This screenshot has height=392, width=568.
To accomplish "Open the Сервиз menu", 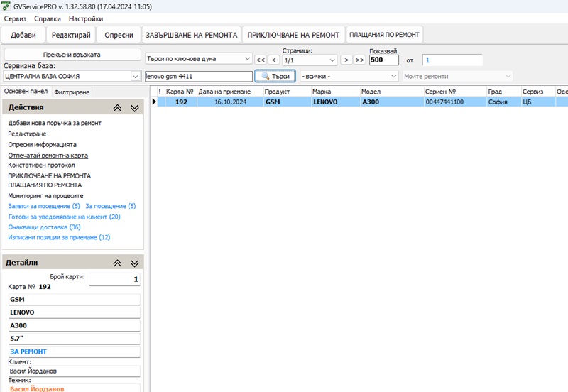I will tap(15, 18).
